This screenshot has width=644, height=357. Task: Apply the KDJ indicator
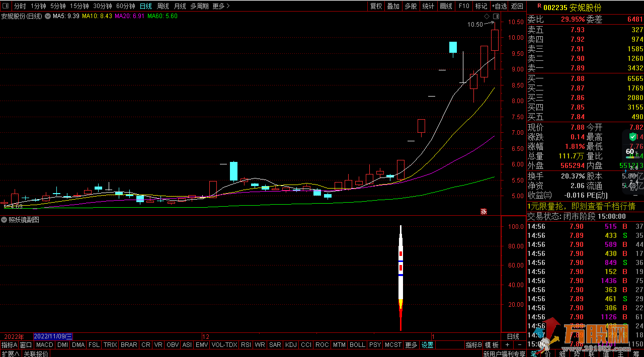coord(291,345)
